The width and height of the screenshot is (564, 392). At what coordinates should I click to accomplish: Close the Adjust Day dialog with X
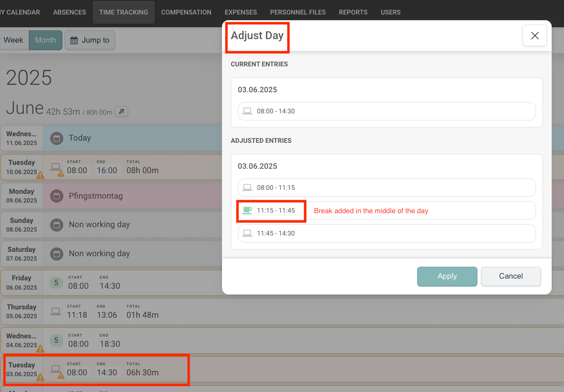pyautogui.click(x=535, y=36)
